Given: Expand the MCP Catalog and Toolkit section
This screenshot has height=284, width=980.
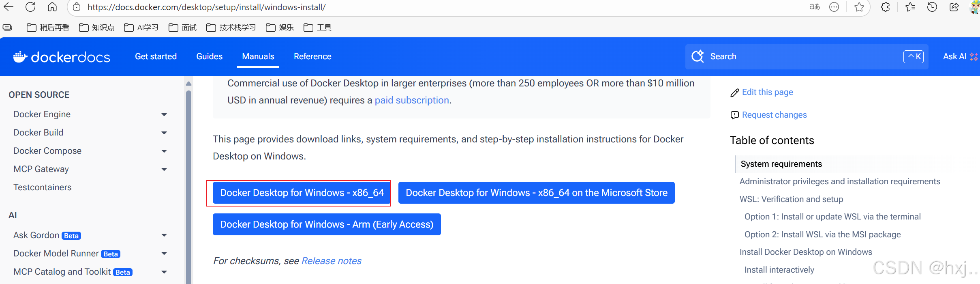Looking at the screenshot, I should 164,272.
